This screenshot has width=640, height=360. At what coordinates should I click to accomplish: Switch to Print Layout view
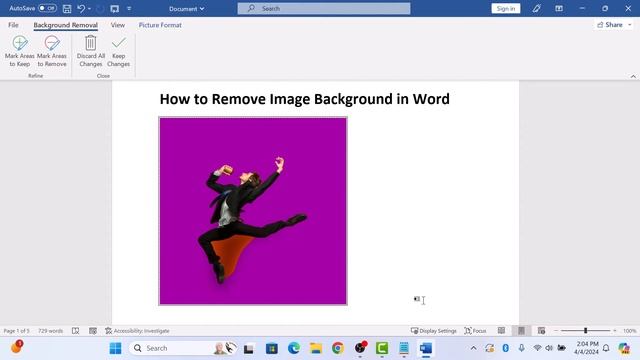tap(521, 331)
